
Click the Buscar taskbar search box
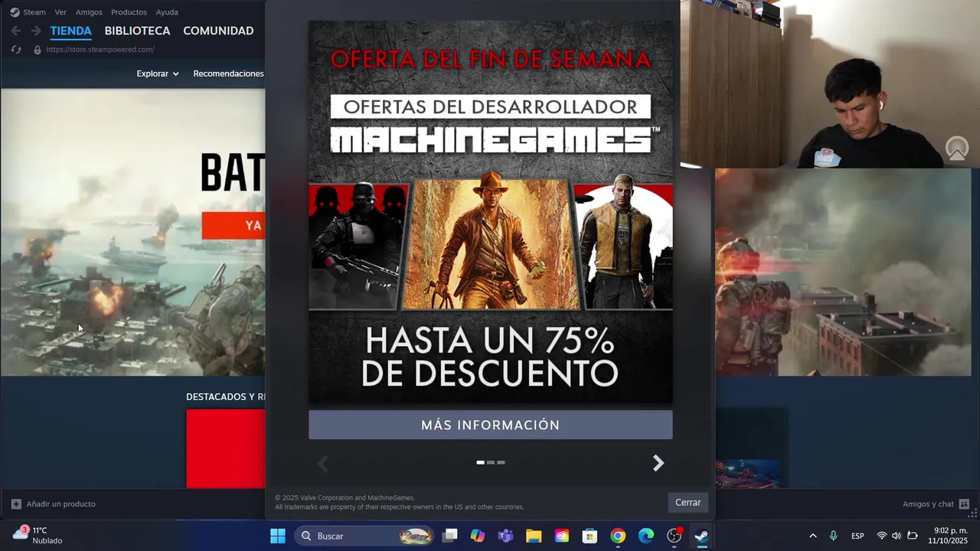364,536
